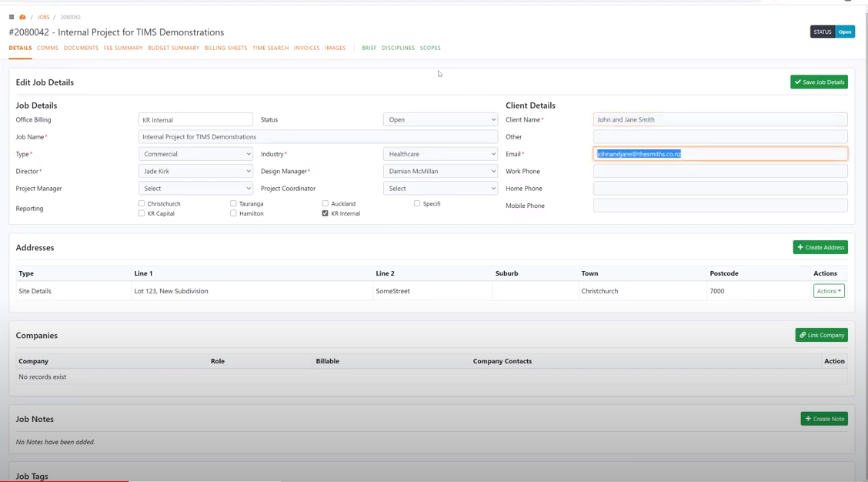868x482 pixels.
Task: Tick the Christchurch reporting checkbox
Action: pyautogui.click(x=142, y=203)
